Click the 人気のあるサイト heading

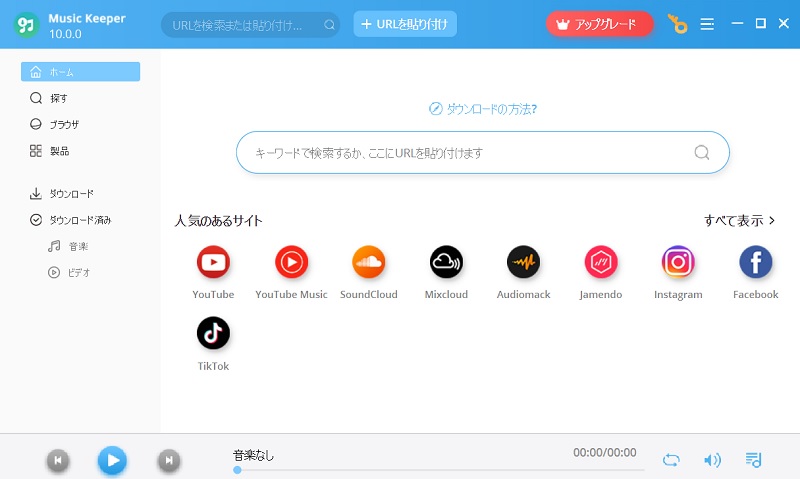point(218,220)
